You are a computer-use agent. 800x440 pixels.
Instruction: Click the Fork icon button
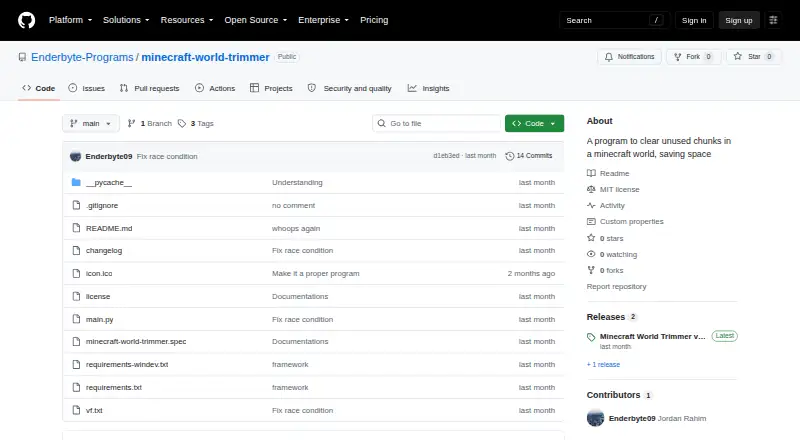[677, 57]
